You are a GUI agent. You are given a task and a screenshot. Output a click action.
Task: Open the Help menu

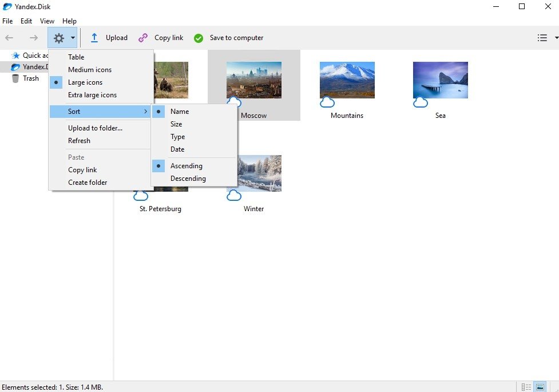(x=69, y=21)
